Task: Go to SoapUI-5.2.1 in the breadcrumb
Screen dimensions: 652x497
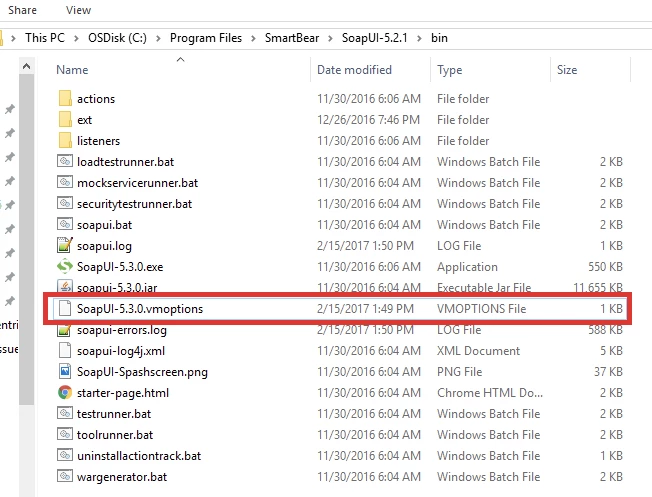Action: point(374,38)
